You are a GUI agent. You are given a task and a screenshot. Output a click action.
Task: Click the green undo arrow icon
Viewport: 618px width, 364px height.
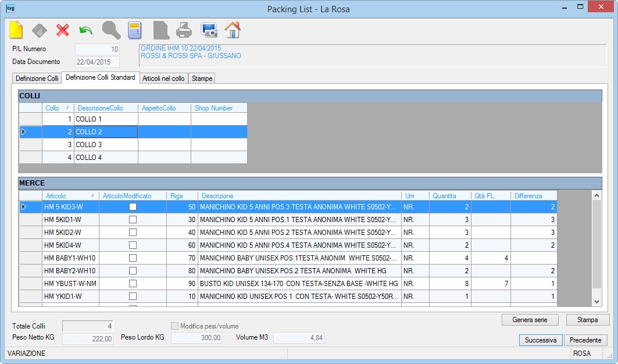(x=85, y=30)
